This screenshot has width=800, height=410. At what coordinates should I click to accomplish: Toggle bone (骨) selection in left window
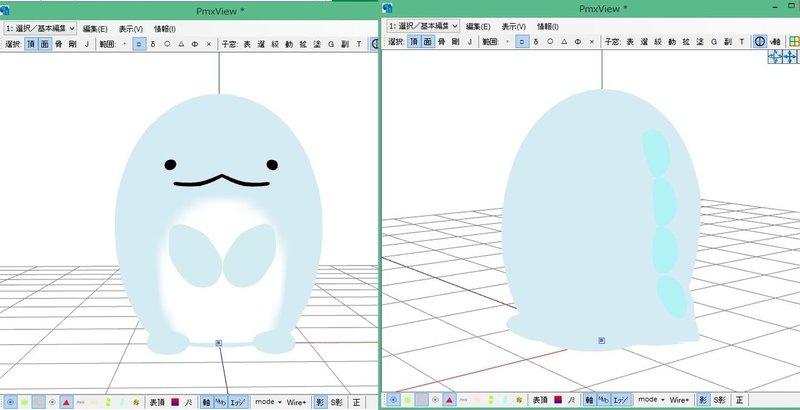pos(59,44)
